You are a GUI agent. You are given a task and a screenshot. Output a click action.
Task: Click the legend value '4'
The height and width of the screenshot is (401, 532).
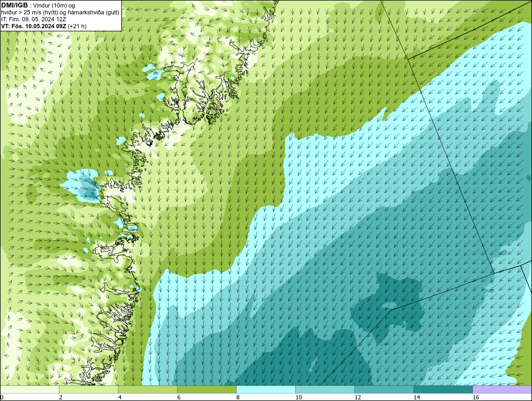coord(120,397)
